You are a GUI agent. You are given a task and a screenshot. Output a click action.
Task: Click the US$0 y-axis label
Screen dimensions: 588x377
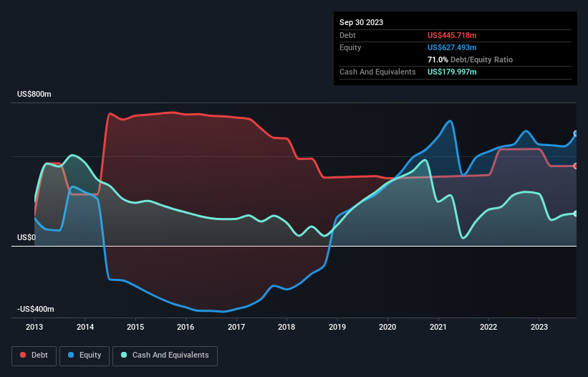click(26, 237)
